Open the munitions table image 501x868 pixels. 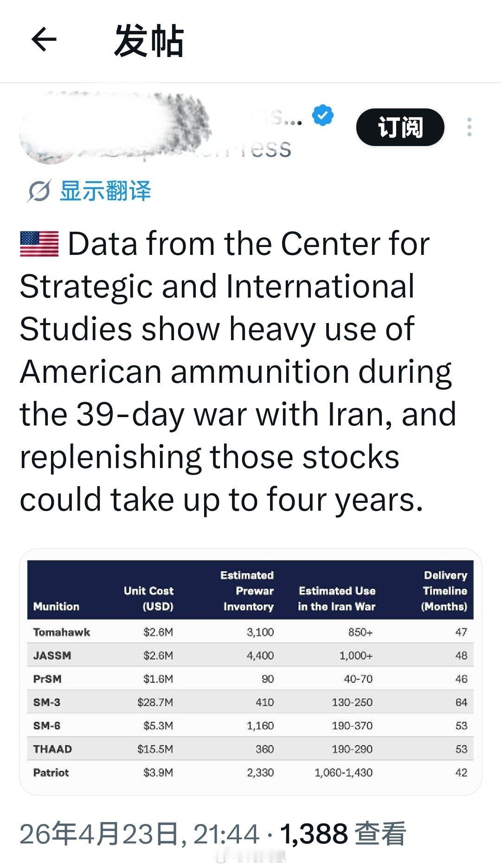pyautogui.click(x=250, y=672)
